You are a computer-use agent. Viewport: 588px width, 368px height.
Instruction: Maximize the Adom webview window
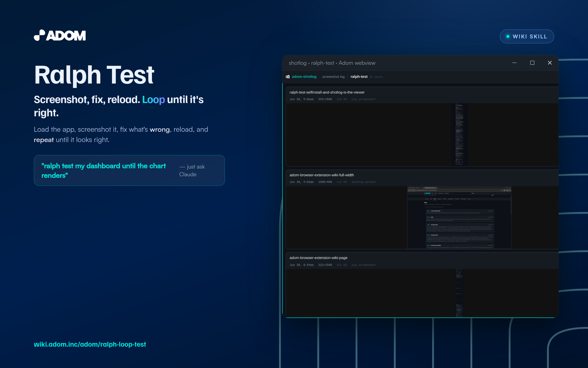point(532,63)
